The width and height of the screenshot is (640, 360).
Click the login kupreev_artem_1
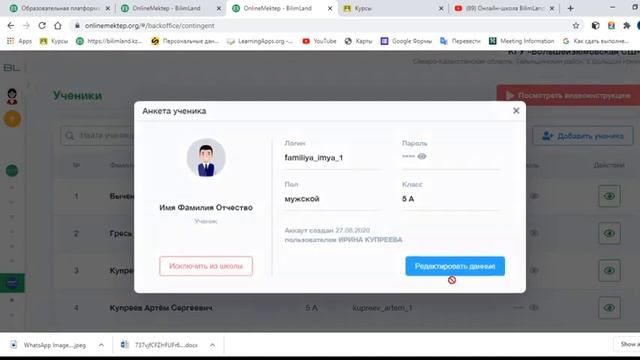pos(382,308)
